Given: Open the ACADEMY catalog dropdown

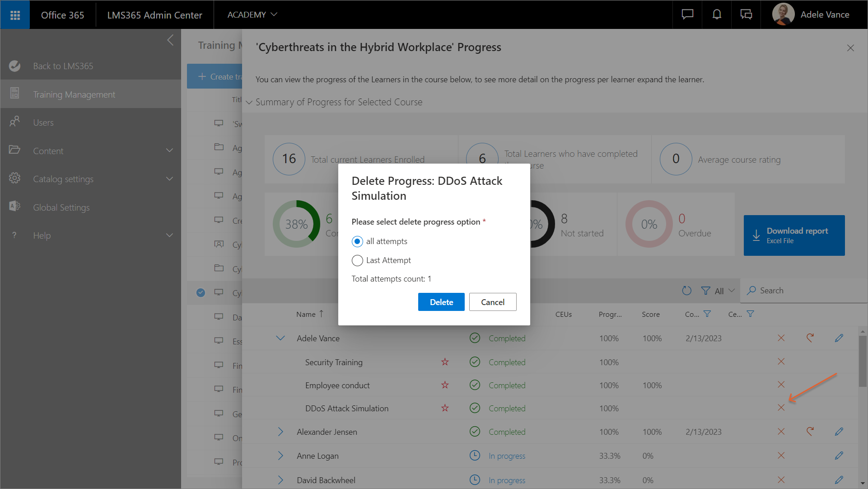Looking at the screenshot, I should point(252,15).
